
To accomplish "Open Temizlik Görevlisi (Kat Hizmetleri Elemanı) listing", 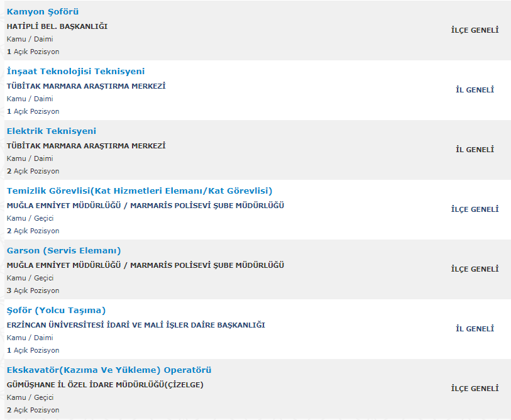I will click(x=140, y=191).
